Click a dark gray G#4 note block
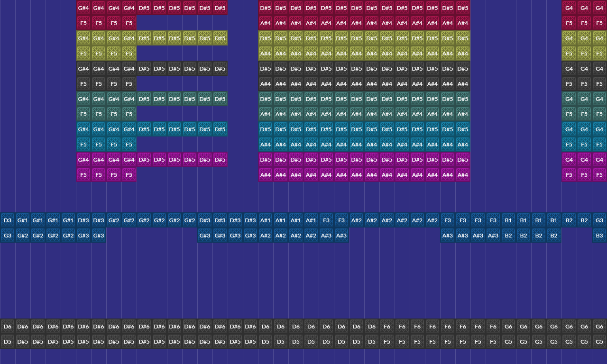Viewport: 607px width, 364px height. [x=83, y=68]
